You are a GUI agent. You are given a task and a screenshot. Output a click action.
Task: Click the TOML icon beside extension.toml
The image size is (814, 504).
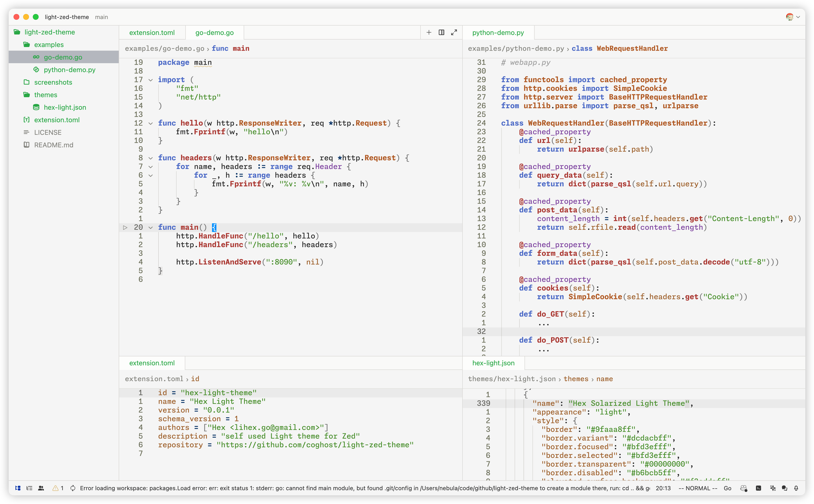coord(26,120)
